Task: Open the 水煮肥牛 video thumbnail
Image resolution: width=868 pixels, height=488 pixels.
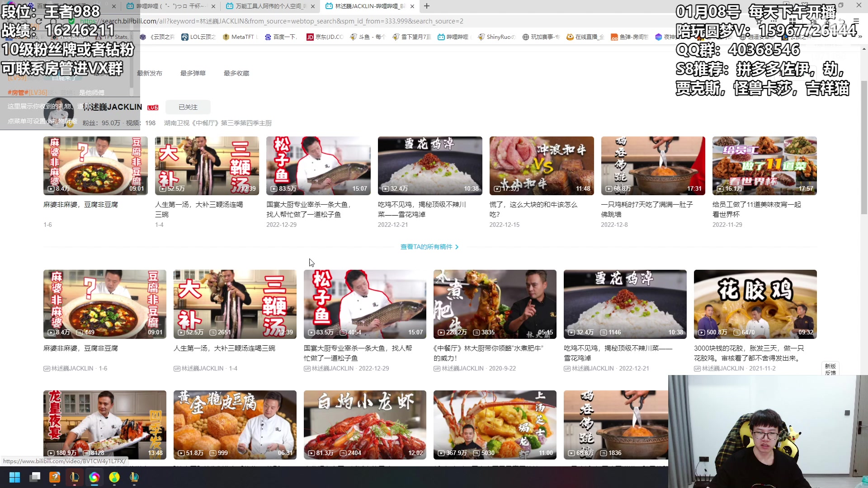Action: (495, 304)
